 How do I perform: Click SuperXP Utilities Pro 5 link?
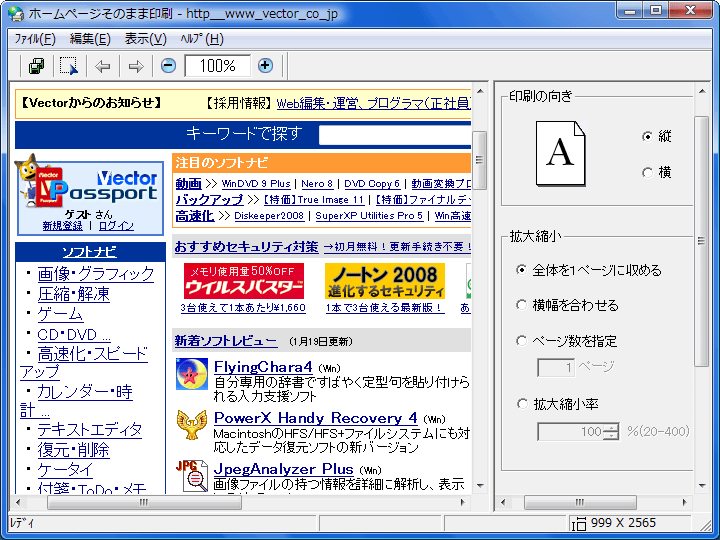[x=369, y=216]
